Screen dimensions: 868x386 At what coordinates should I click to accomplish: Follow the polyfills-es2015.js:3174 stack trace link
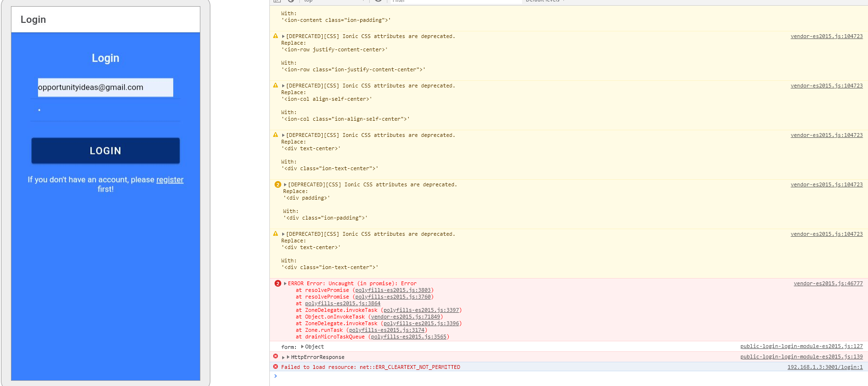coord(386,330)
